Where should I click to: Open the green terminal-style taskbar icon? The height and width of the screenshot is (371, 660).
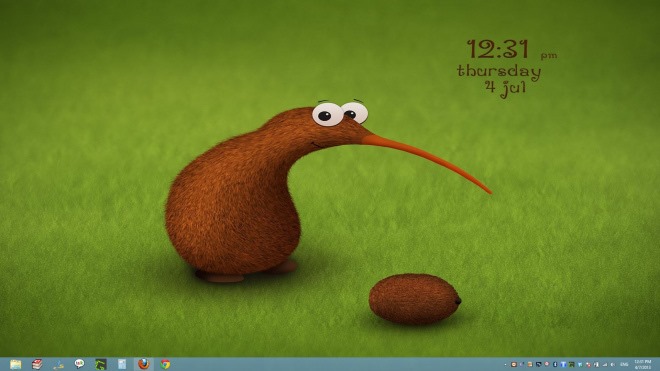tap(101, 364)
